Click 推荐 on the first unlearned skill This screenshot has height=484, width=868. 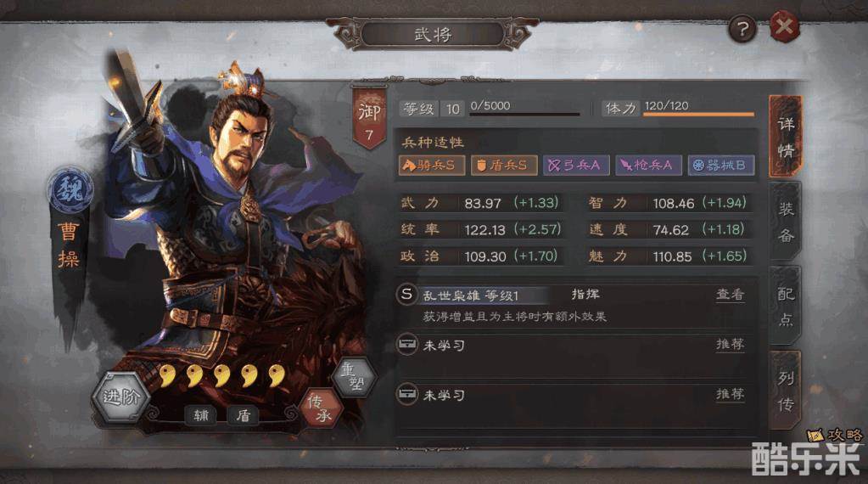point(731,344)
